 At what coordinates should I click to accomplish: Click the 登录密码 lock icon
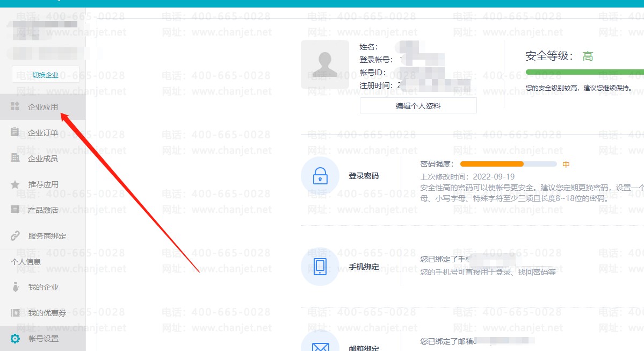pyautogui.click(x=320, y=176)
